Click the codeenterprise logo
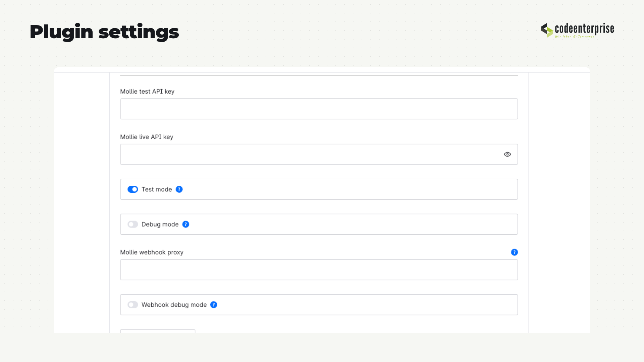 (577, 30)
